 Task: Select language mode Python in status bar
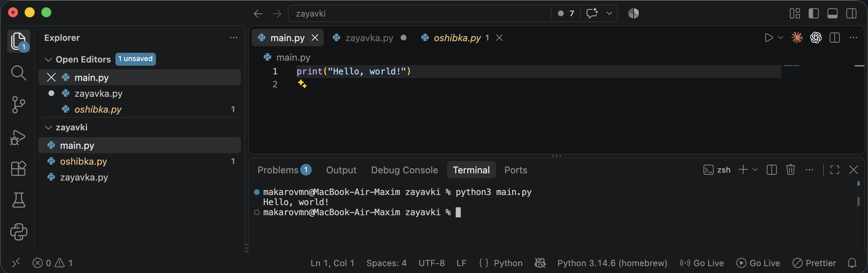pos(508,263)
